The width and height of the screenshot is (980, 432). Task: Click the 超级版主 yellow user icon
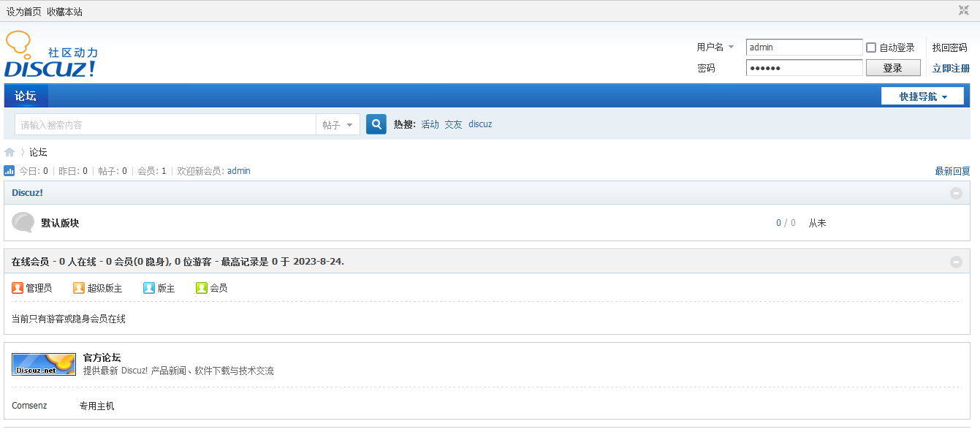[79, 288]
